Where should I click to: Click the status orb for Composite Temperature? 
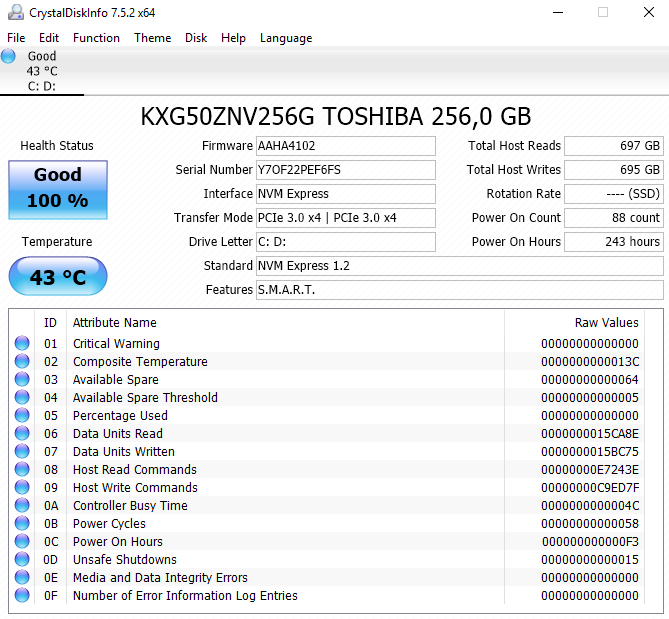[x=22, y=361]
